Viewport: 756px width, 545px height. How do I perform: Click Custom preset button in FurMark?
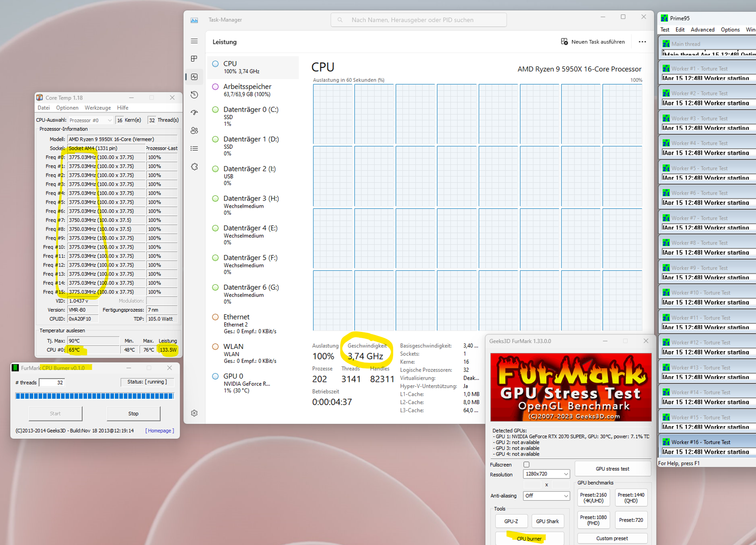612,538
